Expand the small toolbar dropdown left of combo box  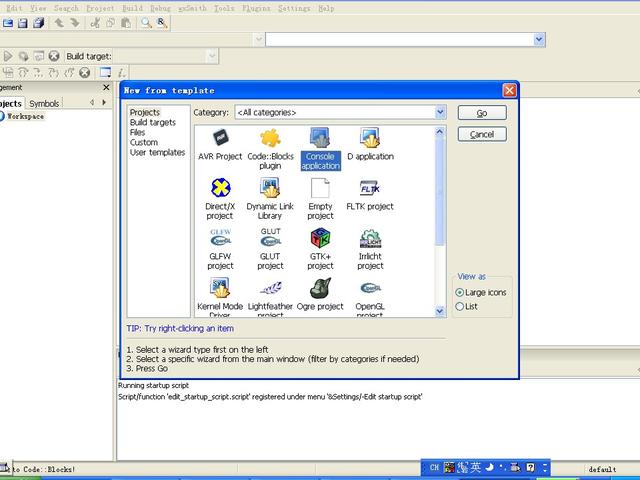point(258,40)
